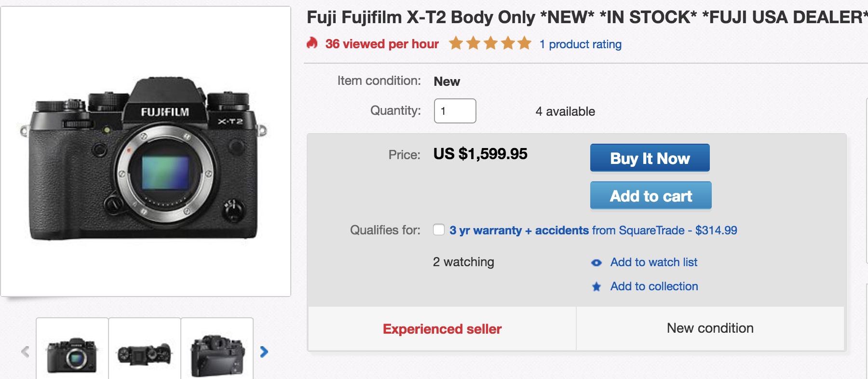Select the top view camera thumbnail
The image size is (868, 379).
click(x=145, y=349)
